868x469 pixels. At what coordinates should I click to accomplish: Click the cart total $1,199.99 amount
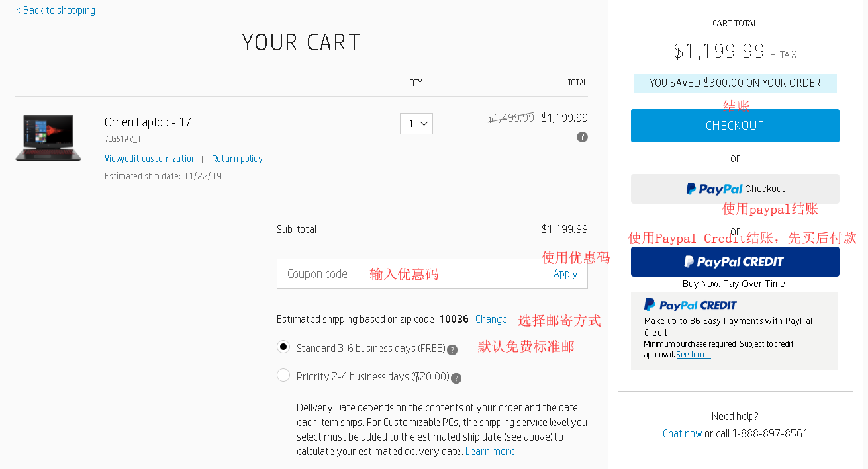coord(719,50)
